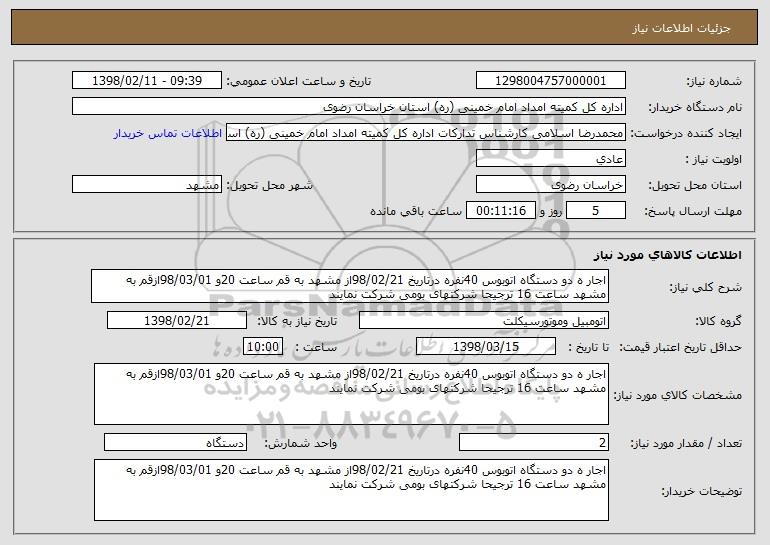Click the نام دستگاه خریدار label

click(x=695, y=108)
